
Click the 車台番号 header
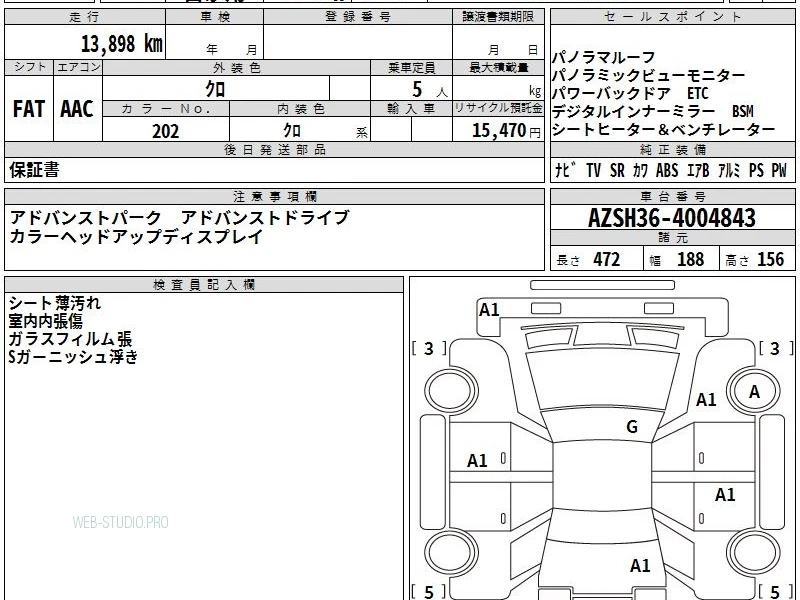pyautogui.click(x=672, y=196)
